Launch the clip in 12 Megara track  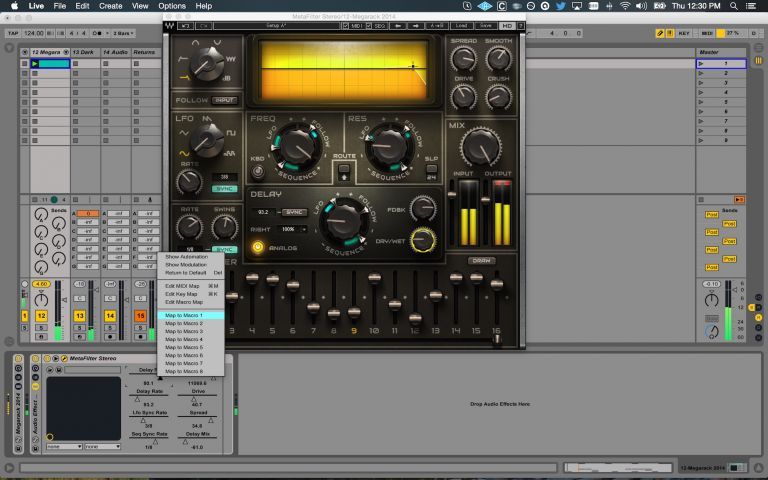35,64
